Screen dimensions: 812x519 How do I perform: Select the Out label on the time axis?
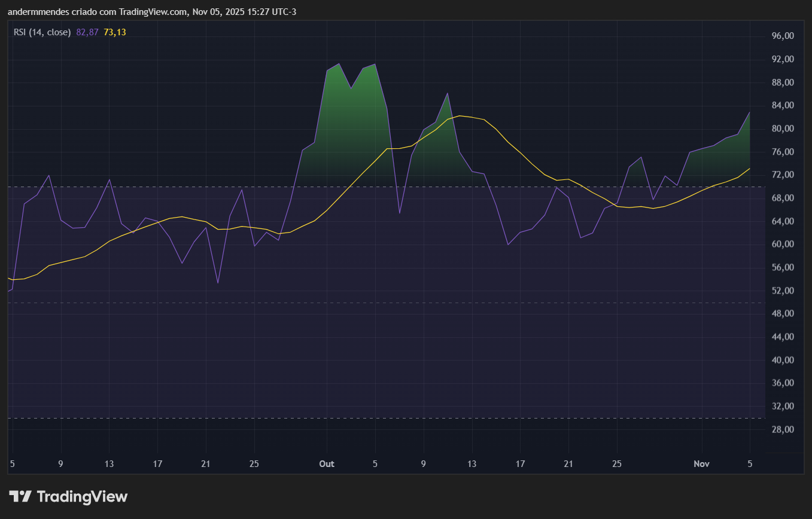click(x=327, y=463)
